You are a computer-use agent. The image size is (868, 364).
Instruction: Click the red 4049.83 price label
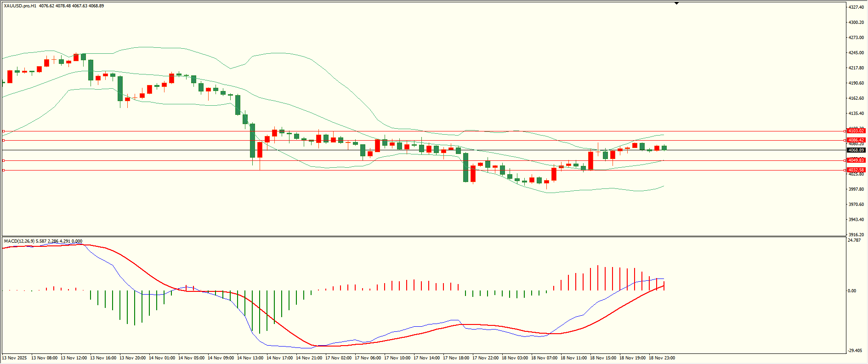pyautogui.click(x=856, y=160)
